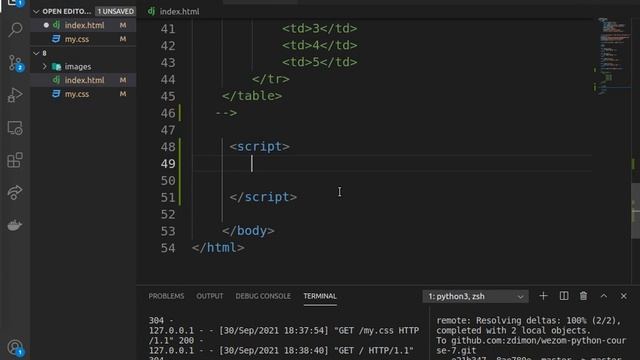This screenshot has height=360, width=640.
Task: Click the opening <script> tag text
Action: pos(260,147)
